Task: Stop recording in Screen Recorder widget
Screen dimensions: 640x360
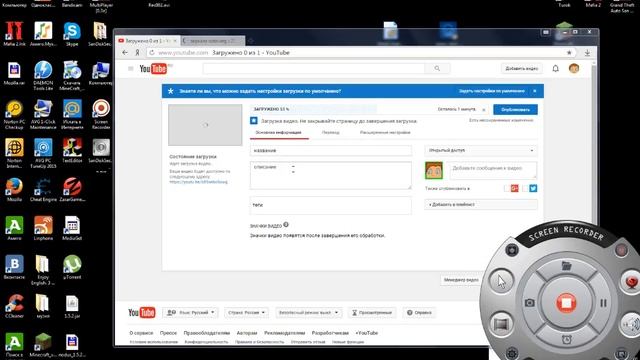Action: pos(566,303)
